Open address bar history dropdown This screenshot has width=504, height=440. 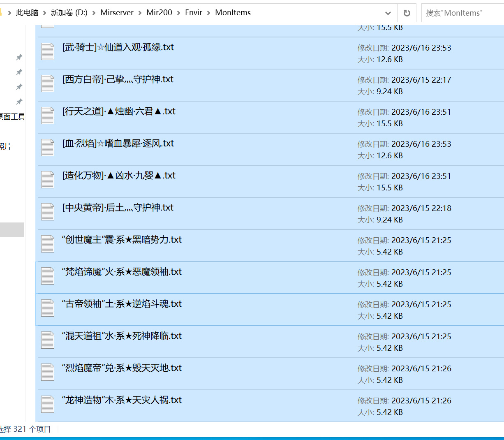pos(388,13)
